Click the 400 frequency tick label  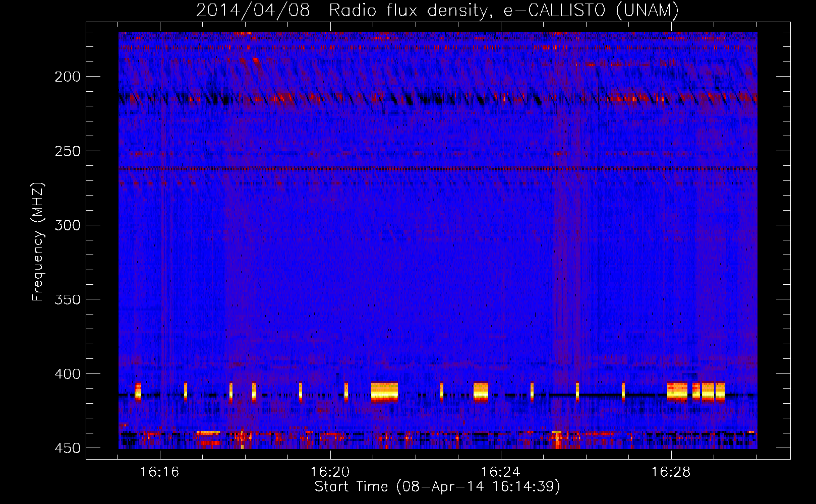(68, 374)
